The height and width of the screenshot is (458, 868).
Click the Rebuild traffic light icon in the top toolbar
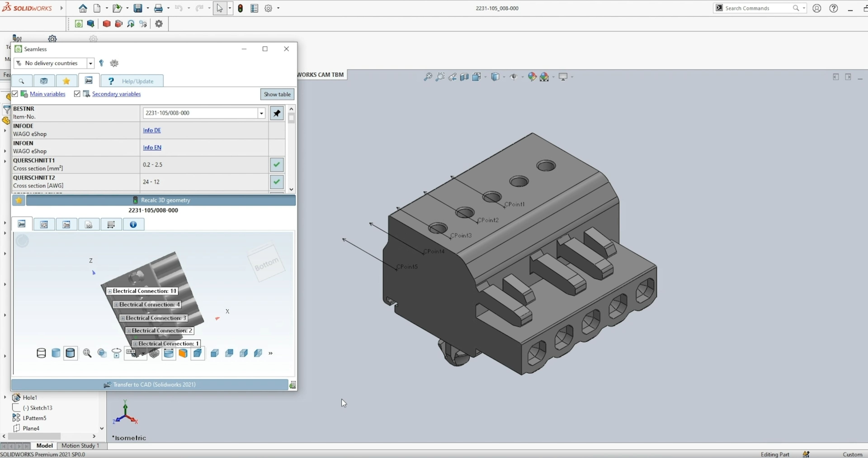coord(240,8)
